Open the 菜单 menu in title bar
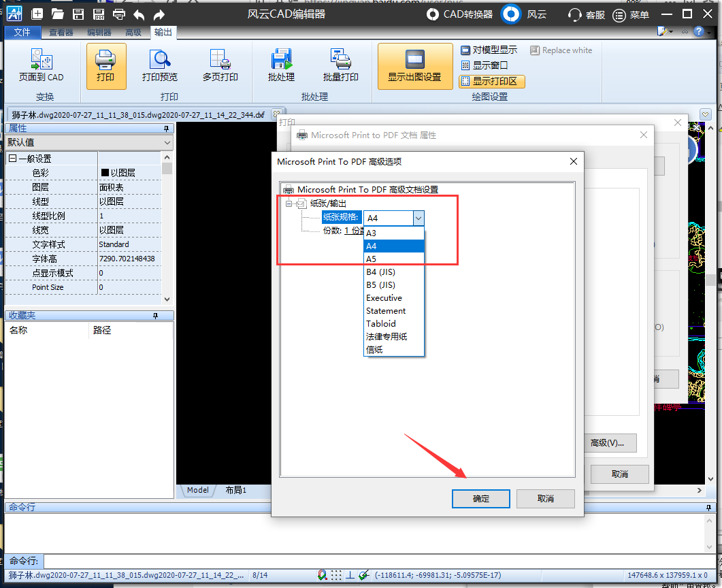Screen dimensions: 722x588 pyautogui.click(x=631, y=15)
